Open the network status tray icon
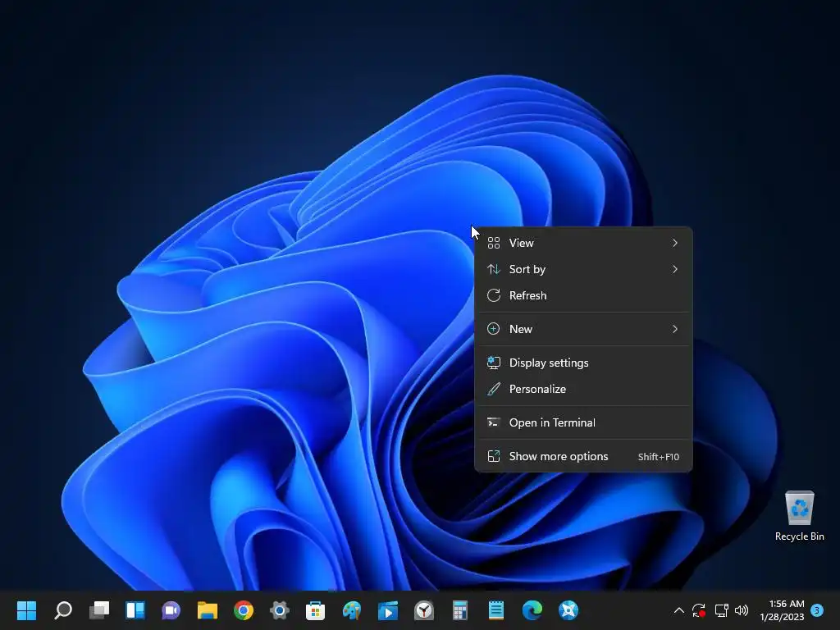This screenshot has width=840, height=630. point(722,610)
